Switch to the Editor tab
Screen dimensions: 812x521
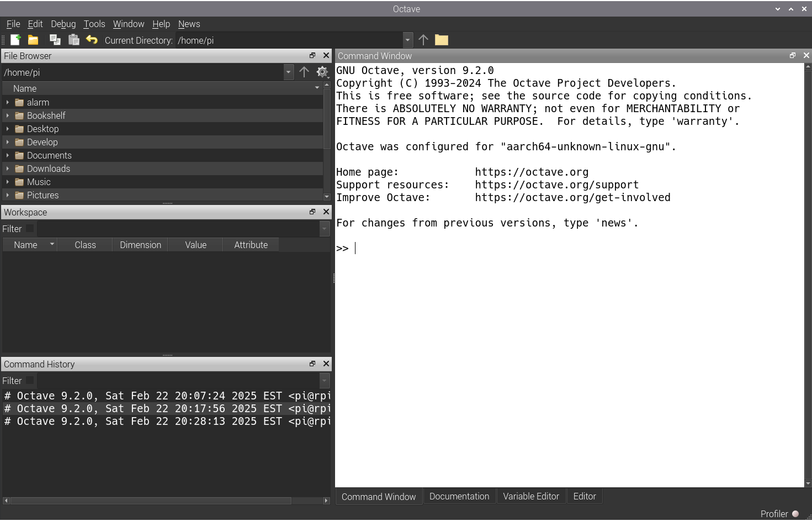(x=585, y=496)
